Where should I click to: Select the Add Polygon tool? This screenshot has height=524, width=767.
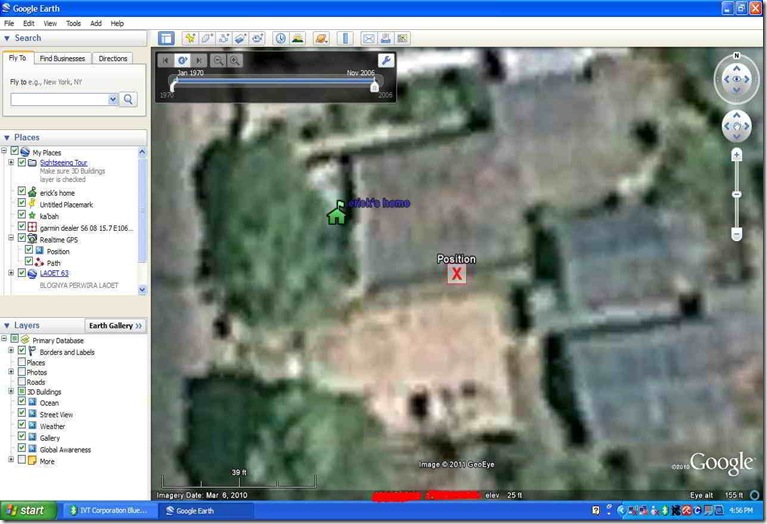[206, 38]
